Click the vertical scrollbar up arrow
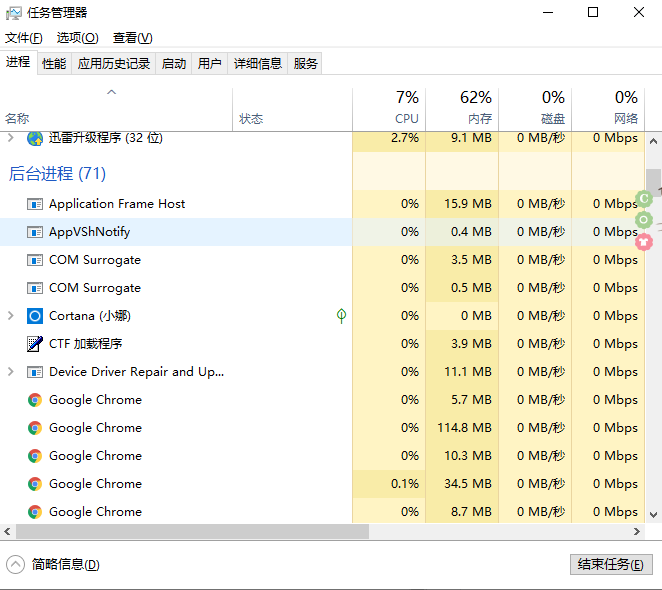Image resolution: width=662 pixels, height=590 pixels. click(x=653, y=142)
